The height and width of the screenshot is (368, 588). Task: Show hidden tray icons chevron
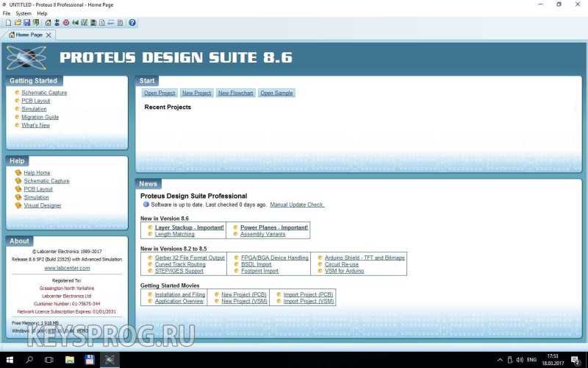point(500,360)
